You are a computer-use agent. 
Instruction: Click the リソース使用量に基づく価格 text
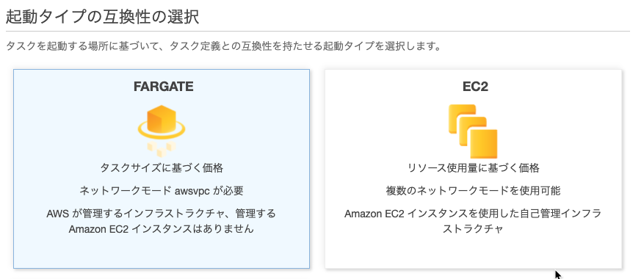[473, 168]
